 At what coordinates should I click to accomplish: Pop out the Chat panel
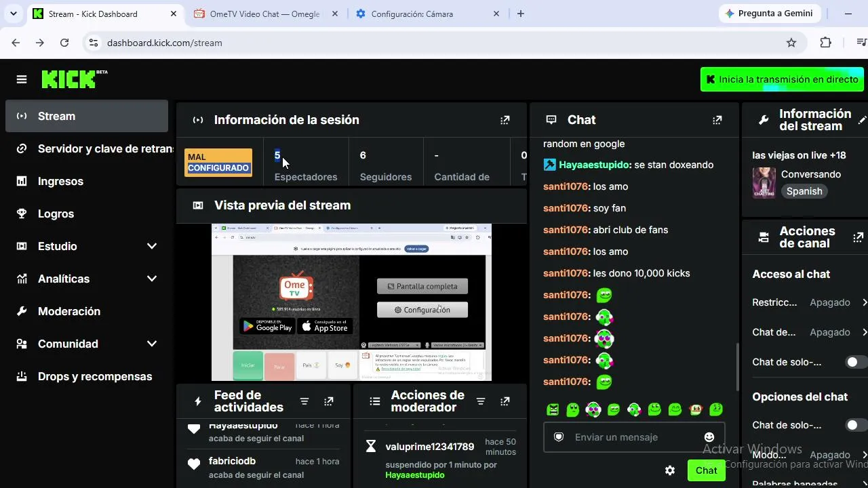[717, 120]
